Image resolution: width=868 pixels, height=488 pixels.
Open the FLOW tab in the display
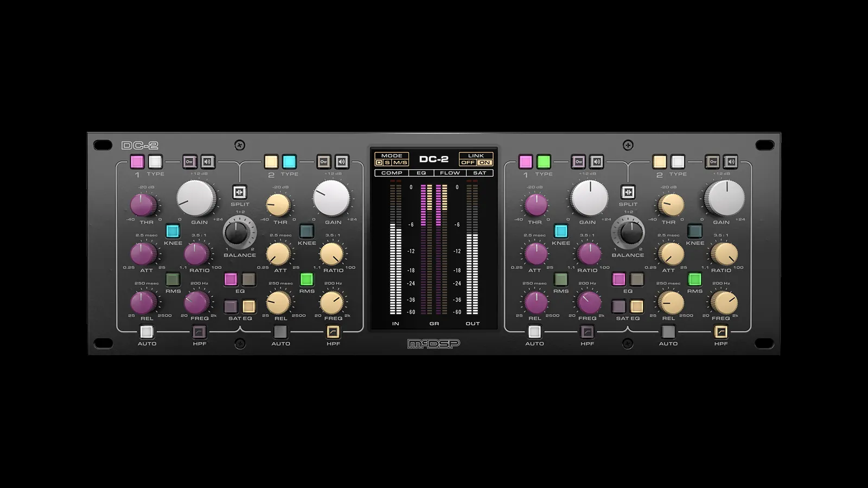pos(450,173)
